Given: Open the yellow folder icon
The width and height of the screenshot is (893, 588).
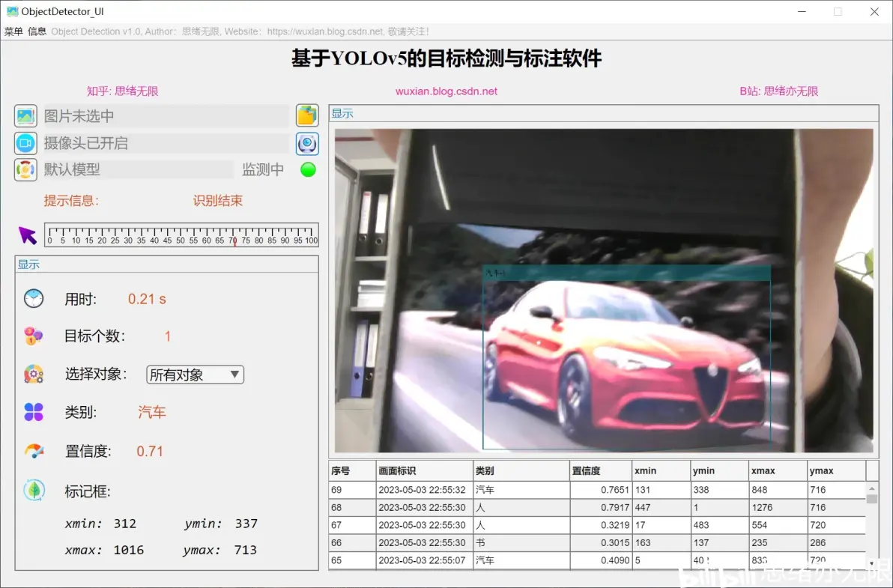Looking at the screenshot, I should (307, 115).
